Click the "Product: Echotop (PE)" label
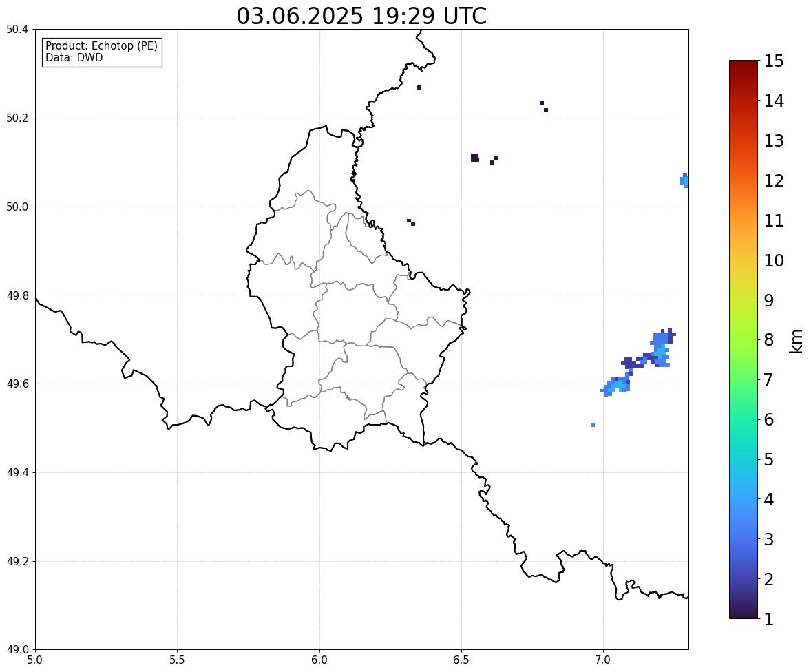Image resolution: width=811 pixels, height=672 pixels. pos(101,46)
